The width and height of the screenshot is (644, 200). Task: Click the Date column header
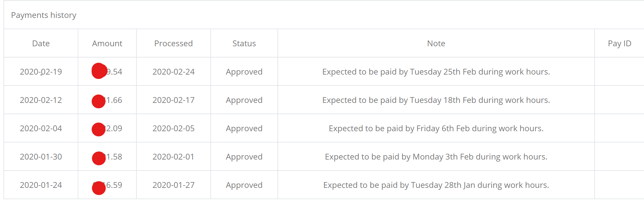pyautogui.click(x=41, y=43)
